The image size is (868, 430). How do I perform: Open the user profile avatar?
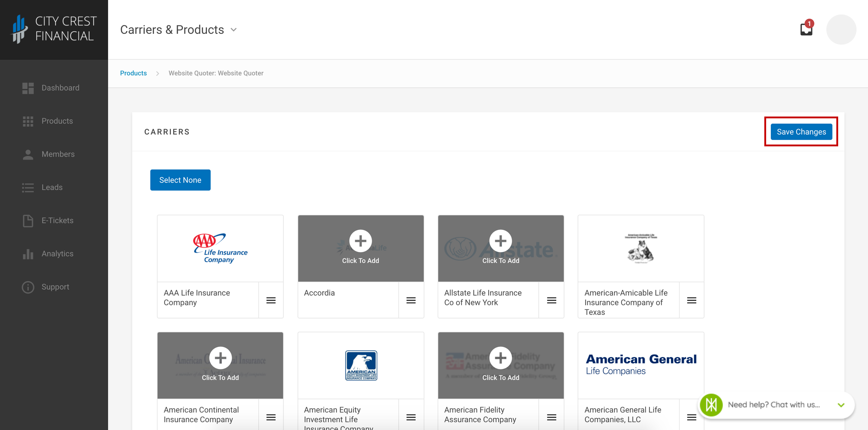pos(841,29)
